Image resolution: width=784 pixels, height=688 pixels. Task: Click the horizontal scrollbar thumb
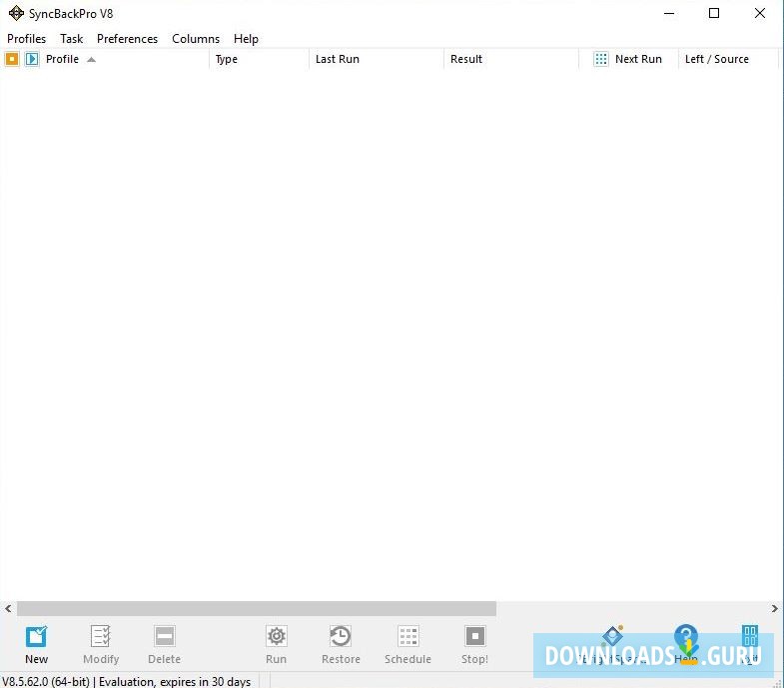point(257,608)
